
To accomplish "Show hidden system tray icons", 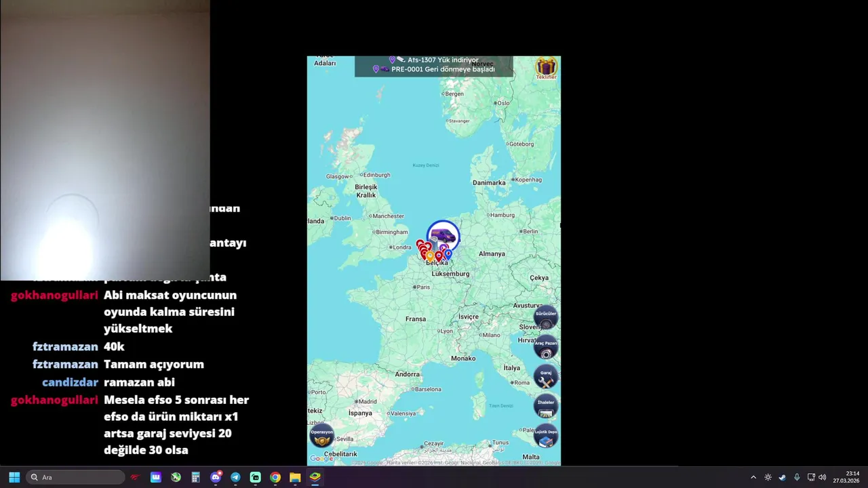I will click(753, 477).
